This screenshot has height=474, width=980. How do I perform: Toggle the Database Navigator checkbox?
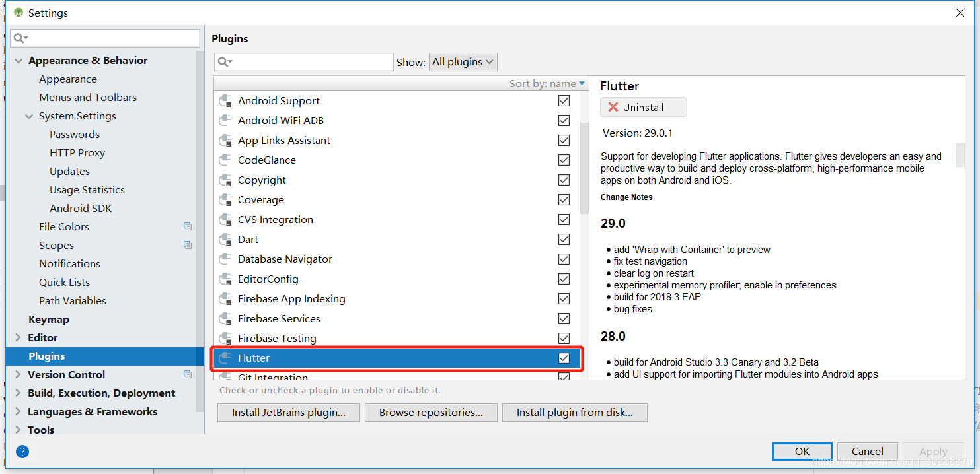click(564, 259)
